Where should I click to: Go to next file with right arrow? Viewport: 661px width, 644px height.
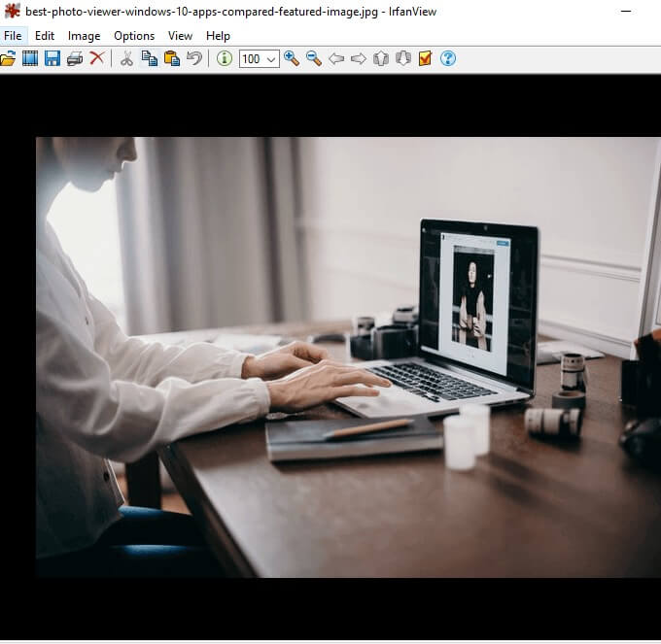[359, 58]
